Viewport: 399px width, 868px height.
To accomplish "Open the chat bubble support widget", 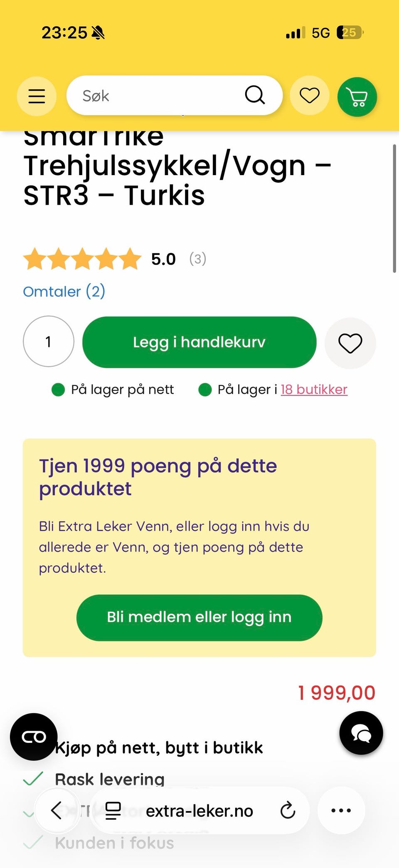I will [361, 733].
